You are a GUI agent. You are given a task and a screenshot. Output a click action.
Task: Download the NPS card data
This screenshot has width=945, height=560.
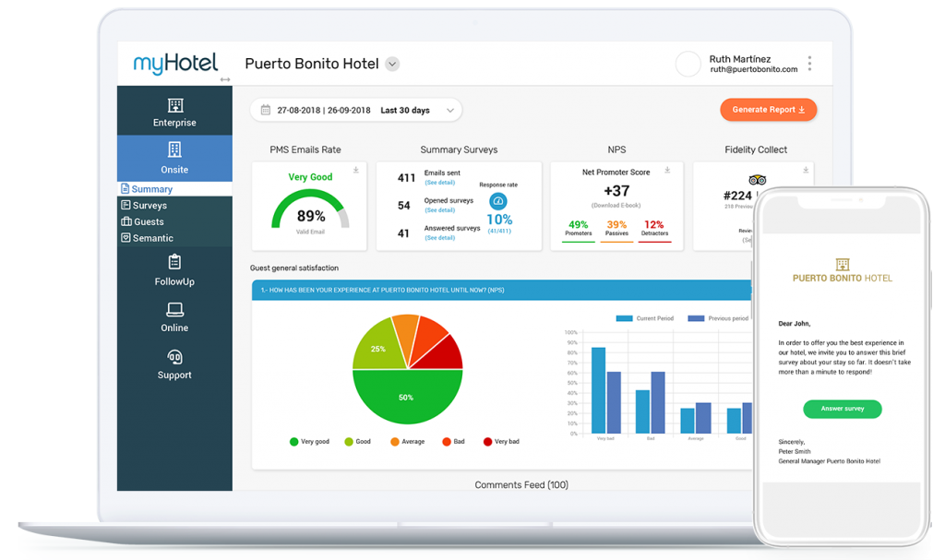pyautogui.click(x=668, y=170)
